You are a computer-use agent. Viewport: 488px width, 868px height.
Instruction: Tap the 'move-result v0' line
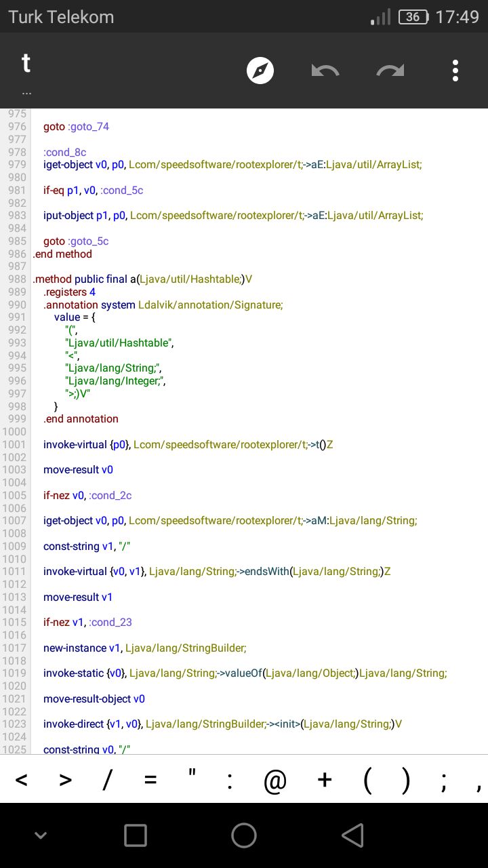[x=78, y=470]
